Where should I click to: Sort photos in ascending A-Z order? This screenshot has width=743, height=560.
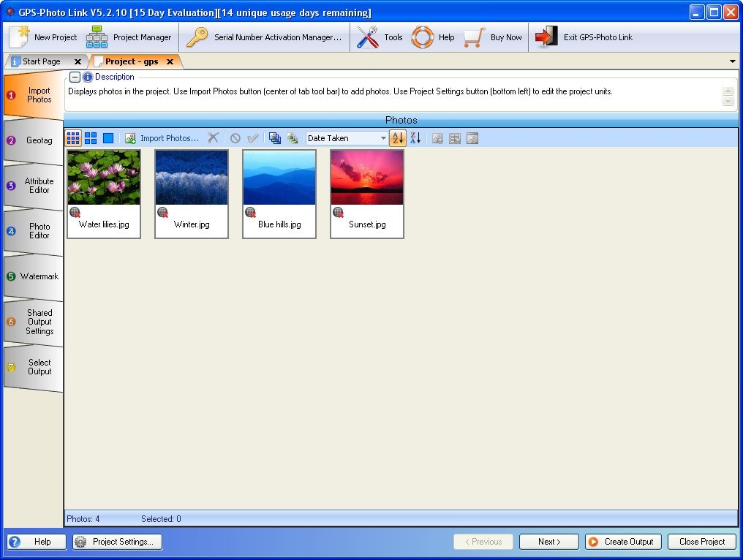[x=397, y=138]
